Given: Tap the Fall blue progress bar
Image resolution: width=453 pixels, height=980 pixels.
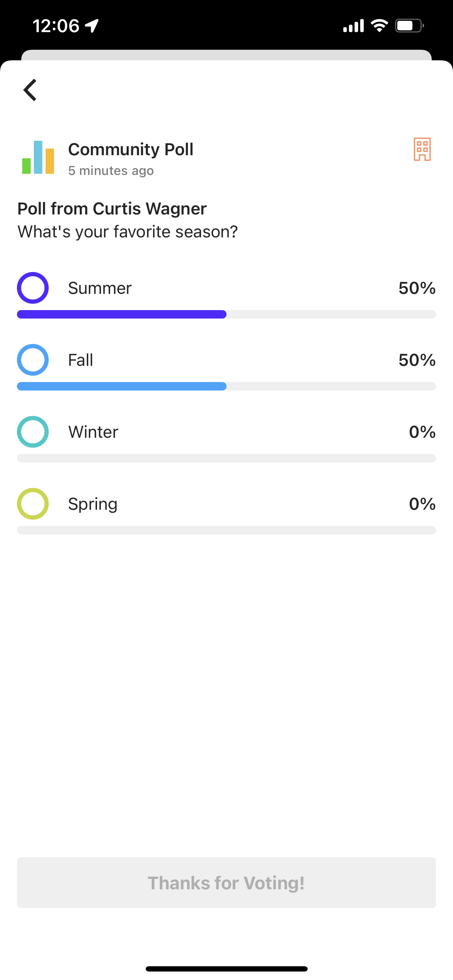Looking at the screenshot, I should pos(122,386).
